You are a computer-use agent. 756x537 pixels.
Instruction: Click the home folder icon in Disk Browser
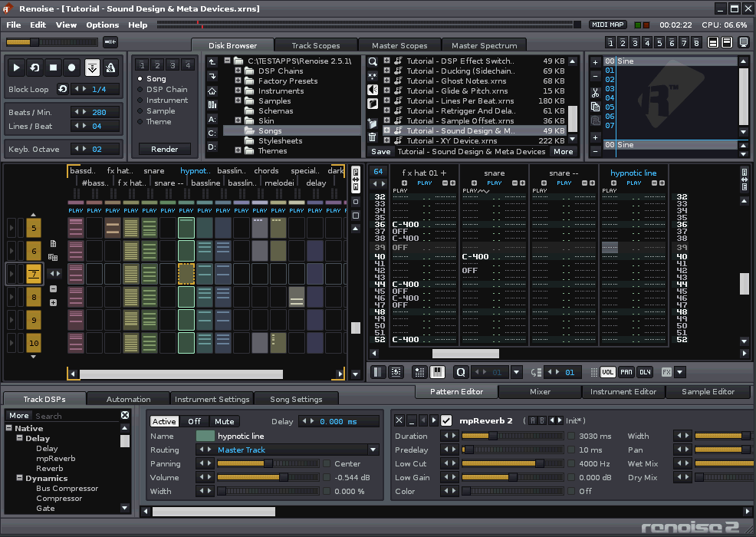(212, 91)
